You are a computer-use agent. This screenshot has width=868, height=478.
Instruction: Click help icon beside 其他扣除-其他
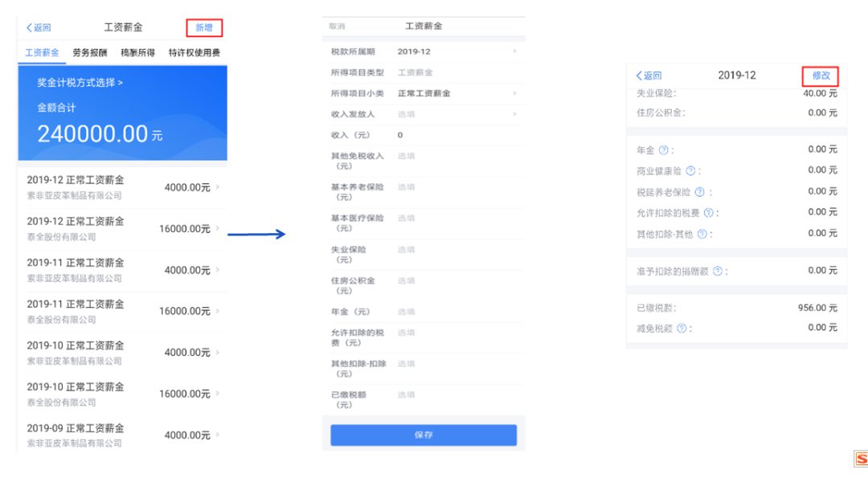[x=702, y=234]
